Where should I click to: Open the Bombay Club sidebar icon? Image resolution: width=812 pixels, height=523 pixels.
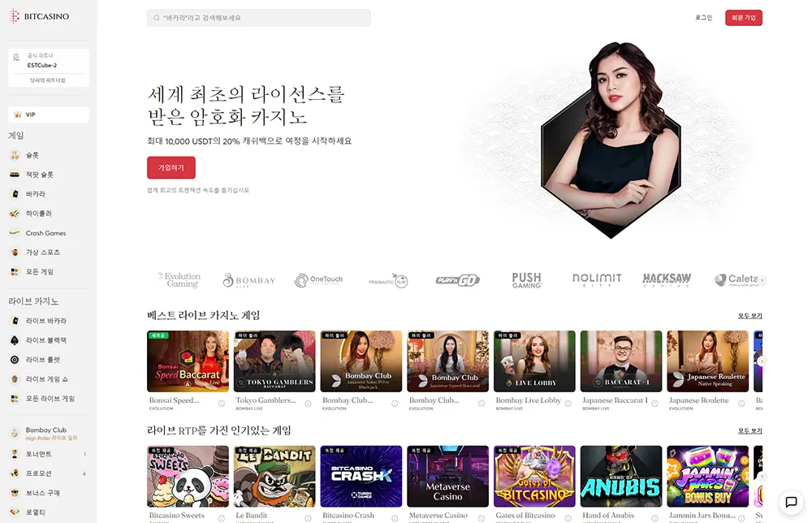click(x=15, y=433)
